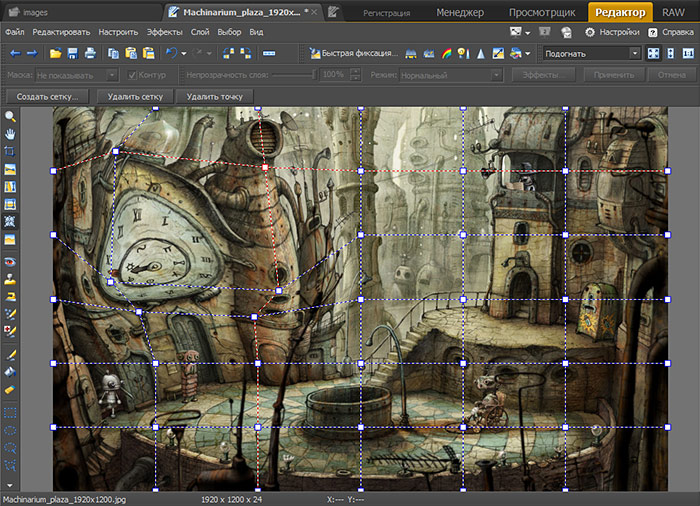Select the Zoom magnifier tool
The height and width of the screenshot is (506, 700).
point(10,117)
